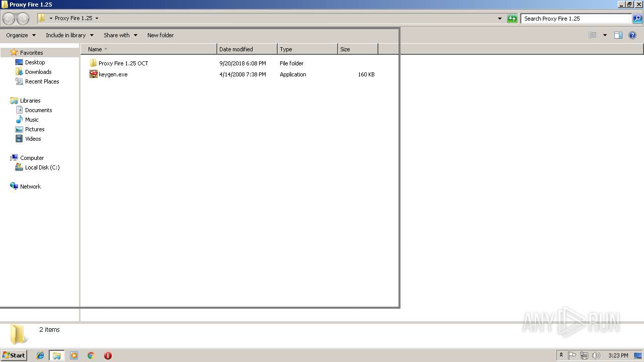Show hidden system tray icons
Screen dimensions: 644x362
(561, 355)
